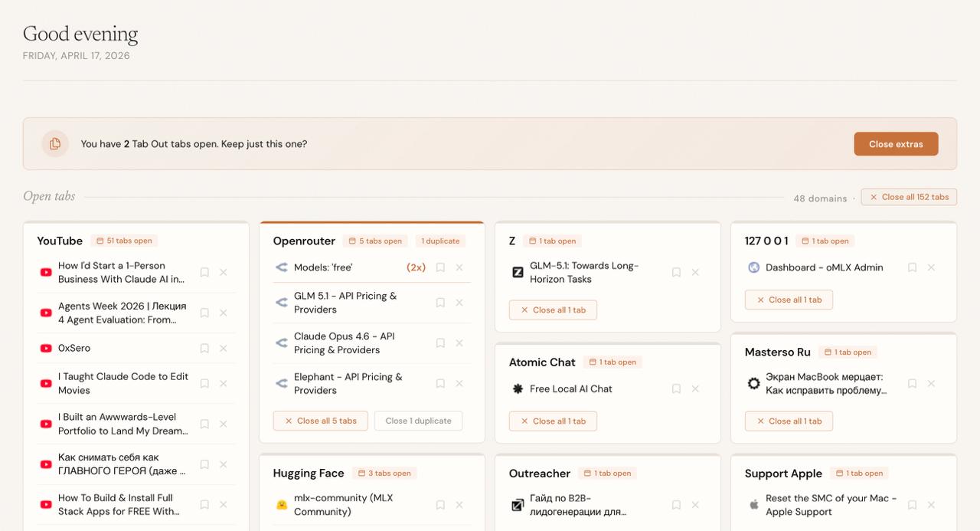Screen dimensions: 980x531
Task: Close the 'Экран MacBook мерцает' tab
Action: tap(931, 383)
